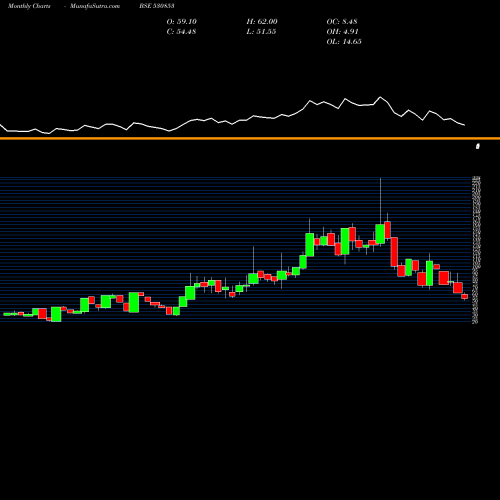Click the 'OC: 8.48' value
Screen dimensions: 500x500
point(342,22)
